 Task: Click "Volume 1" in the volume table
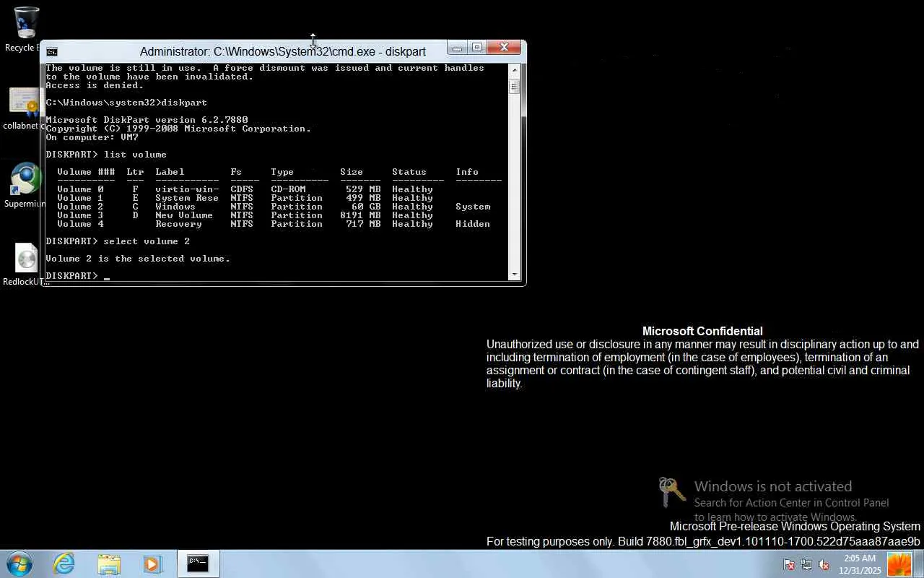click(80, 198)
